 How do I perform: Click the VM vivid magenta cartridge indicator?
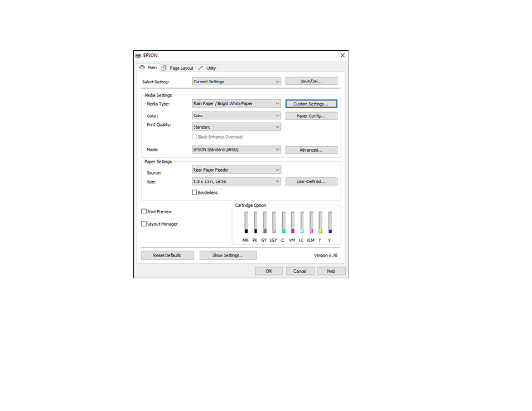292,223
